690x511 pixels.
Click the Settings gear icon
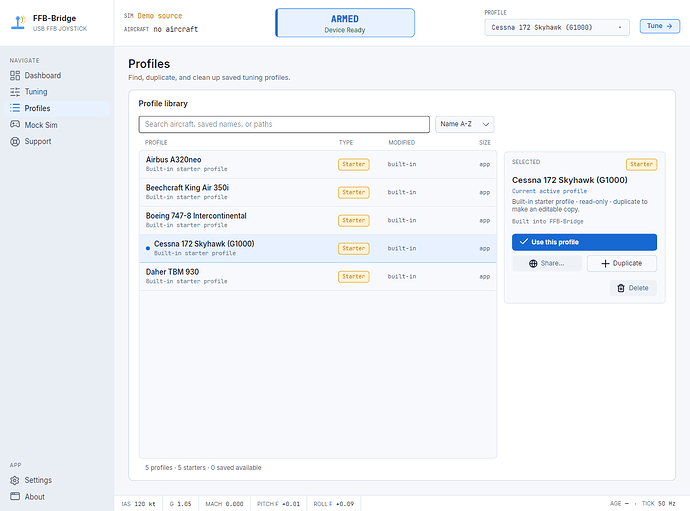click(15, 480)
